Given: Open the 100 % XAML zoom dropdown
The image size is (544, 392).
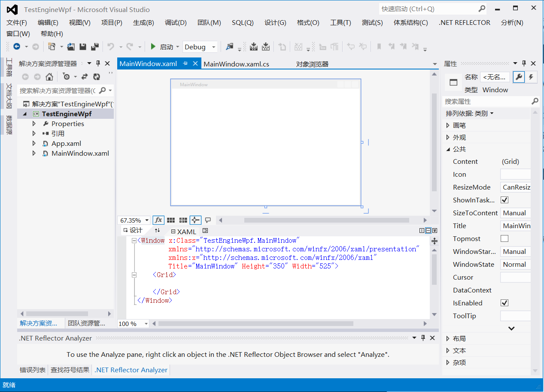Looking at the screenshot, I should point(146,324).
